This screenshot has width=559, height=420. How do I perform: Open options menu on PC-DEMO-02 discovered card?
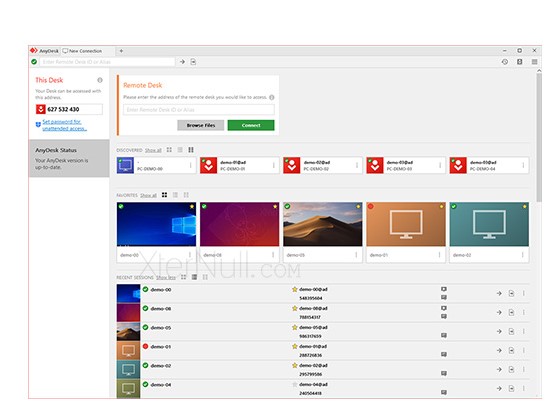coord(357,165)
